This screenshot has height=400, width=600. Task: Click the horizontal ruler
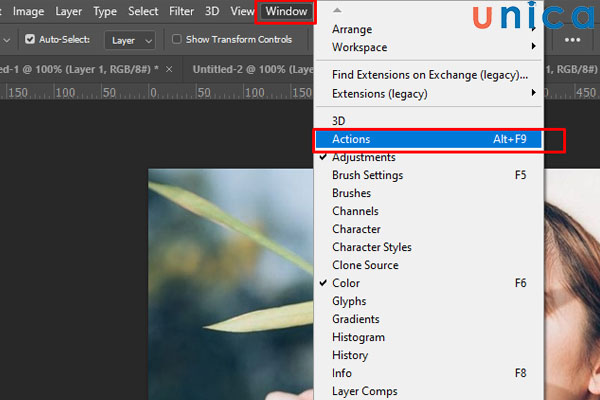157,92
